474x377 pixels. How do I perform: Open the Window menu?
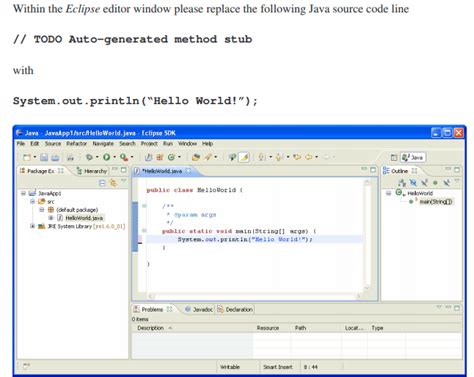point(187,144)
